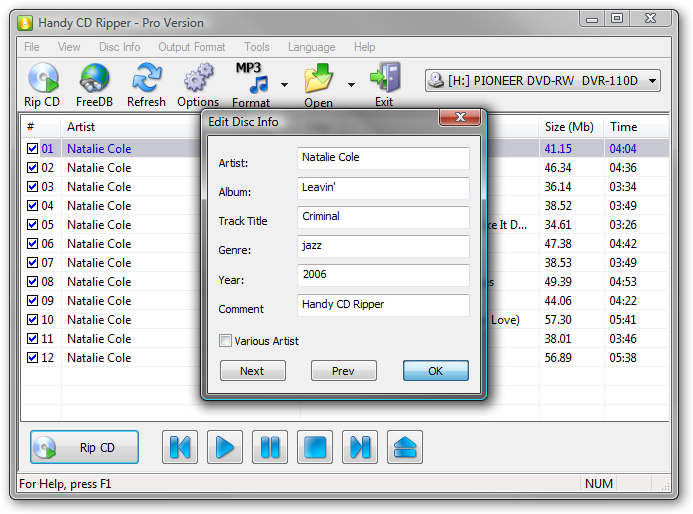Uncheck track 02 checkbox
The height and width of the screenshot is (514, 693).
(x=32, y=168)
